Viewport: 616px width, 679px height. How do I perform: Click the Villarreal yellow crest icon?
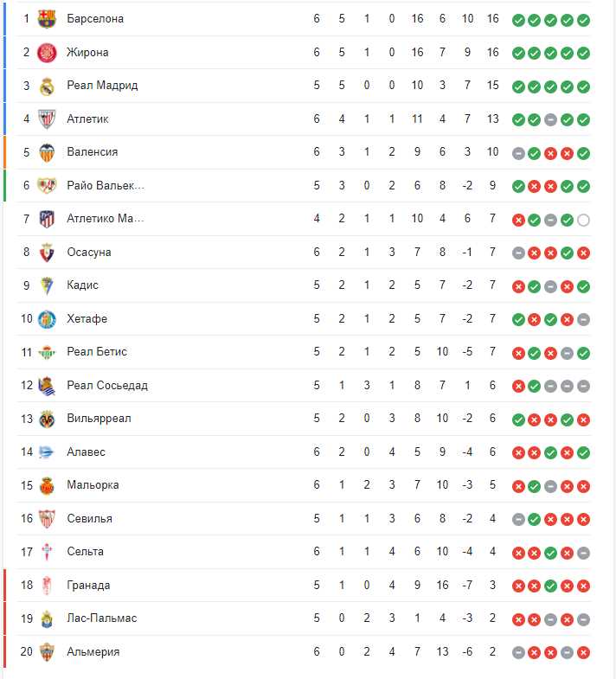(x=47, y=420)
